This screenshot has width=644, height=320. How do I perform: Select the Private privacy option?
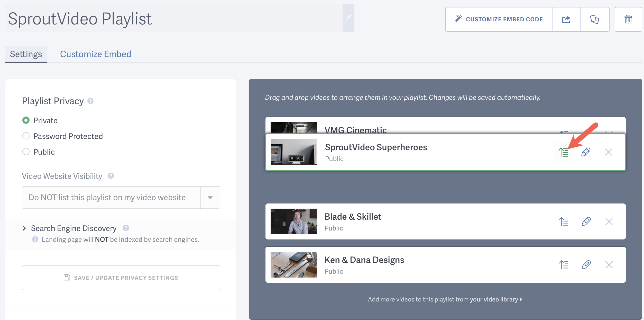pos(26,120)
